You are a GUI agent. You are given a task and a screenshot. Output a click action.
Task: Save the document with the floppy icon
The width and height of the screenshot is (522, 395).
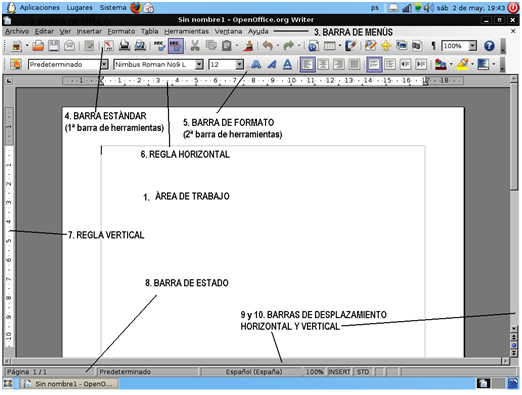[54, 46]
